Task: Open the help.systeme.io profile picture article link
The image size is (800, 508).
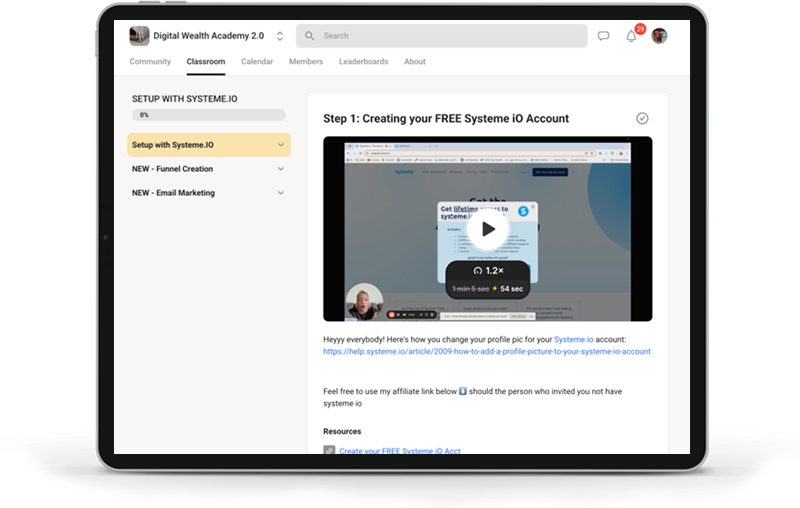Action: pos(487,352)
